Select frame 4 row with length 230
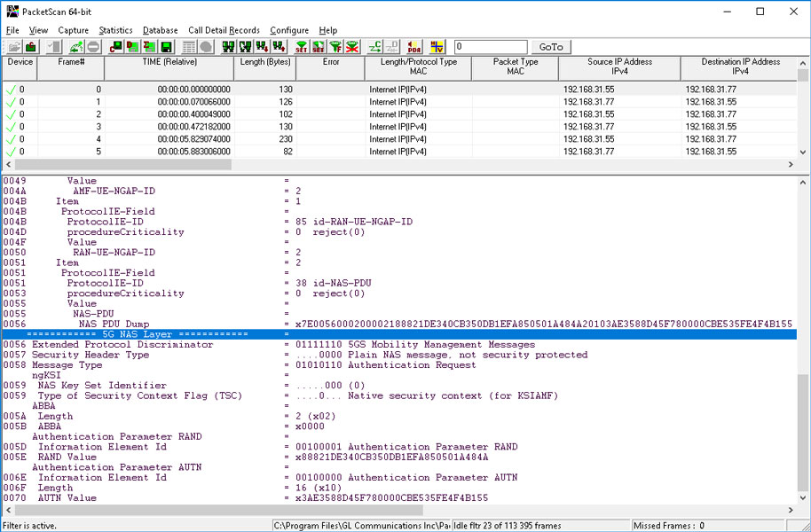The image size is (811, 532). pyautogui.click(x=399, y=139)
